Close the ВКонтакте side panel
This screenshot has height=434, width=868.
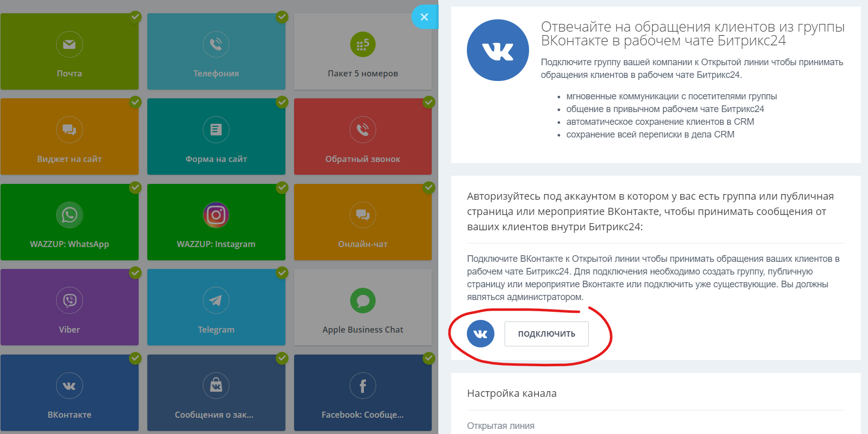point(425,17)
